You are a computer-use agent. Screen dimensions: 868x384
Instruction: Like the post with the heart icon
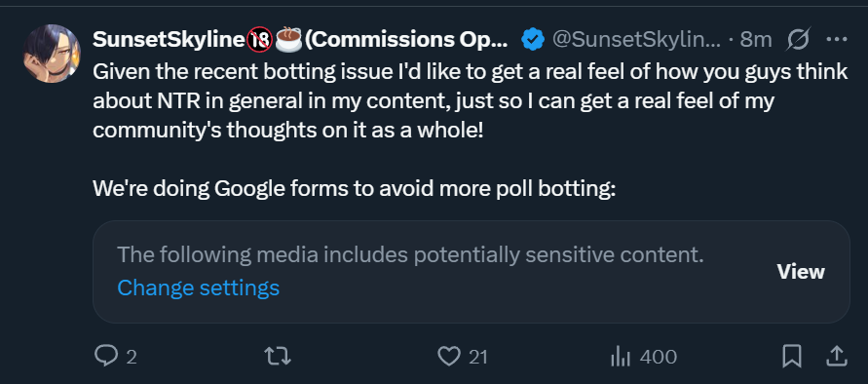click(x=448, y=357)
